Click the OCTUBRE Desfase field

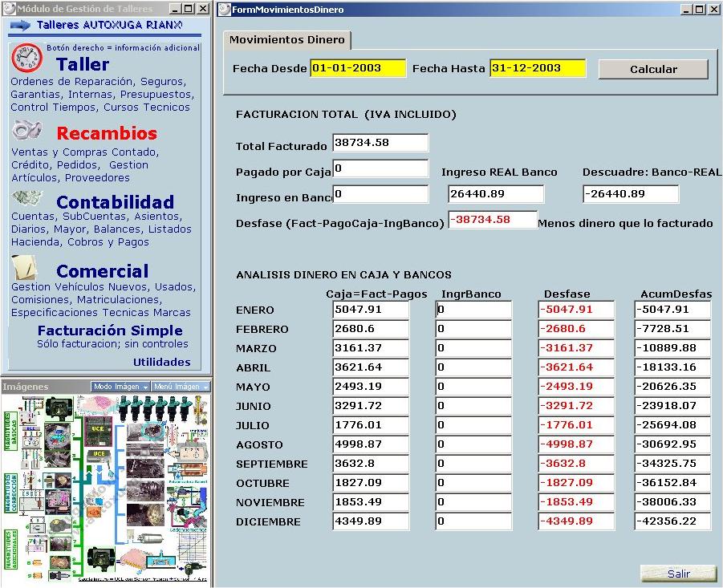click(576, 484)
